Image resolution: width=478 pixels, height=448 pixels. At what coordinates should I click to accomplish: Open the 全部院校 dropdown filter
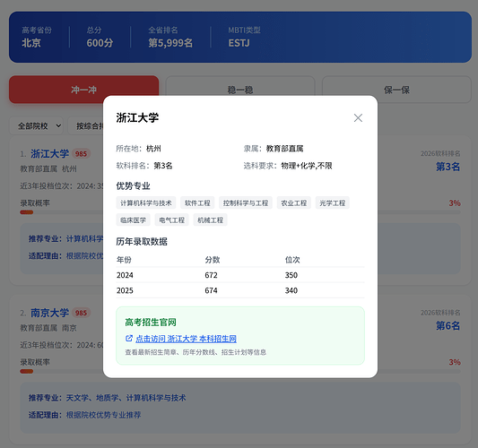[x=36, y=125]
